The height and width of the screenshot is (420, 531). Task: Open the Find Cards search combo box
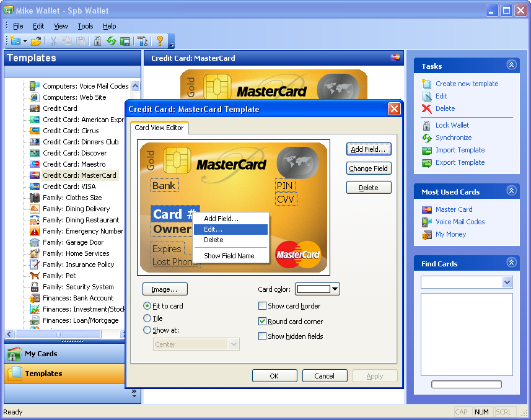point(467,282)
